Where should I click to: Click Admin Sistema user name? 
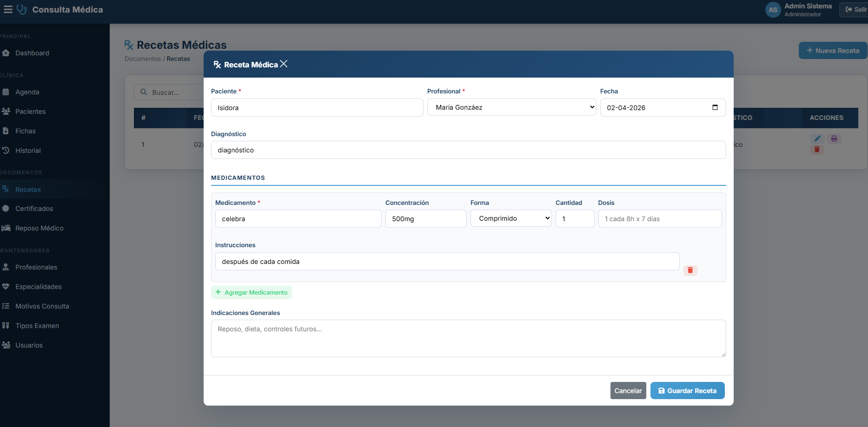(808, 6)
